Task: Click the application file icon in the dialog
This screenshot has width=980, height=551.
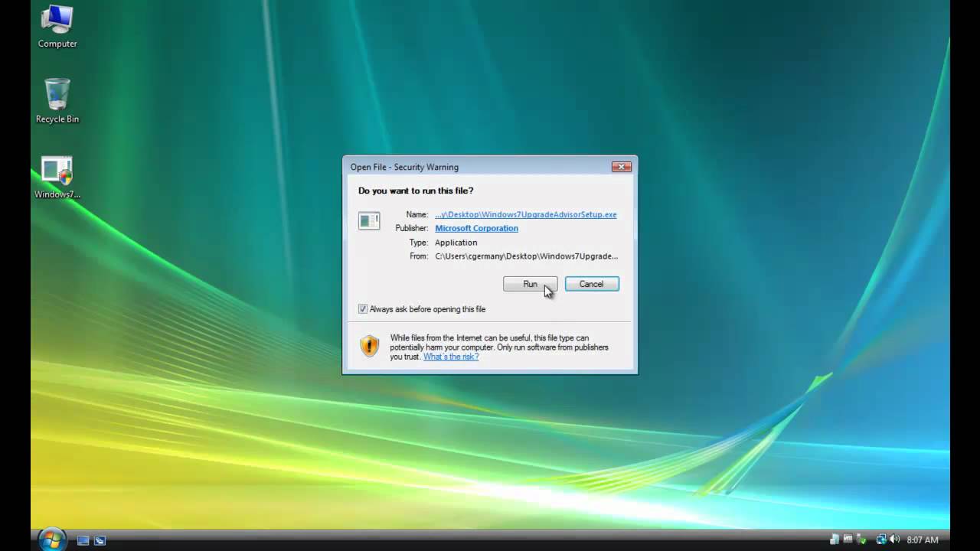Action: (x=369, y=220)
